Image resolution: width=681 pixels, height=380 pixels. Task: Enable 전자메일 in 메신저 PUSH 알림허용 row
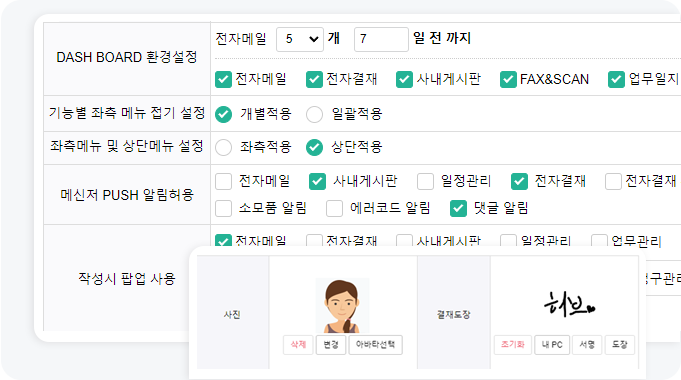coord(223,182)
